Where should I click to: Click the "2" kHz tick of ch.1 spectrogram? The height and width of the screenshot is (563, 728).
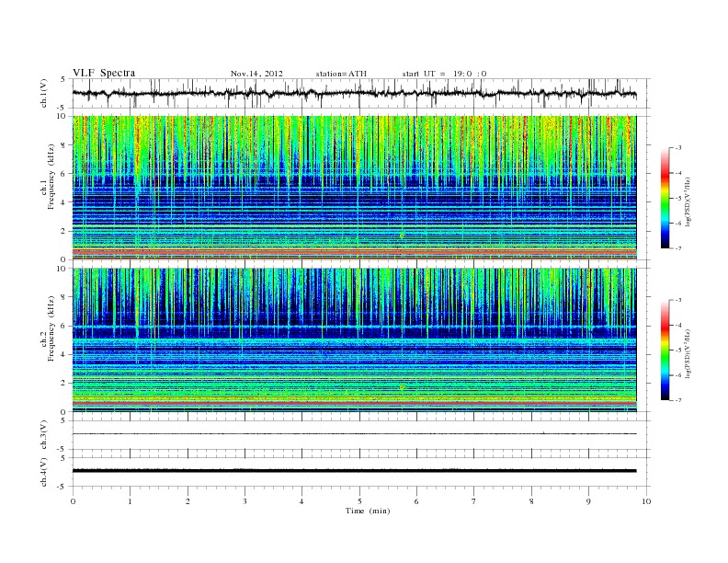[63, 231]
